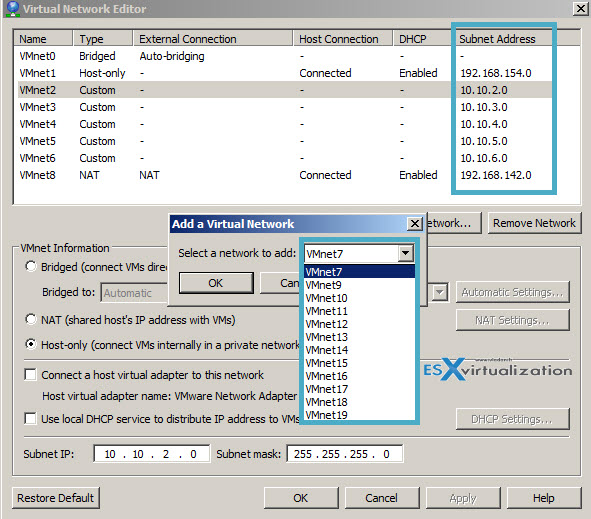Click Restore Default button

click(56, 498)
